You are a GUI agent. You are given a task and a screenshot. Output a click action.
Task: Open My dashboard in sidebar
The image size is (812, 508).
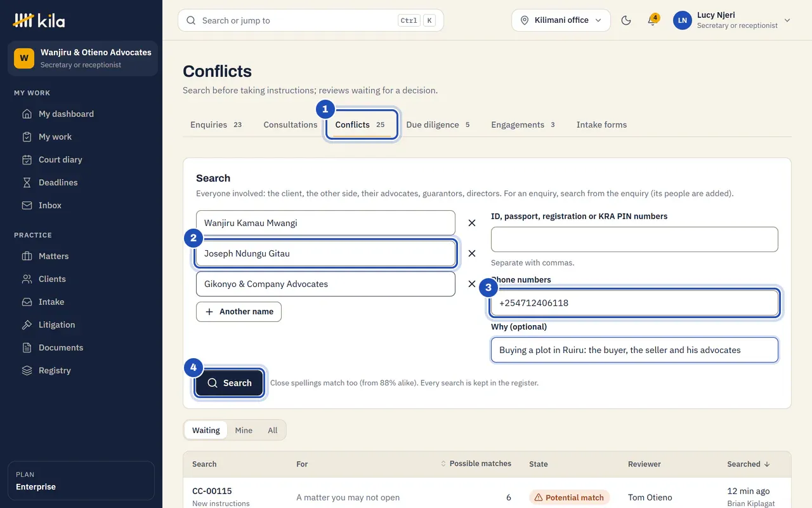point(81,114)
